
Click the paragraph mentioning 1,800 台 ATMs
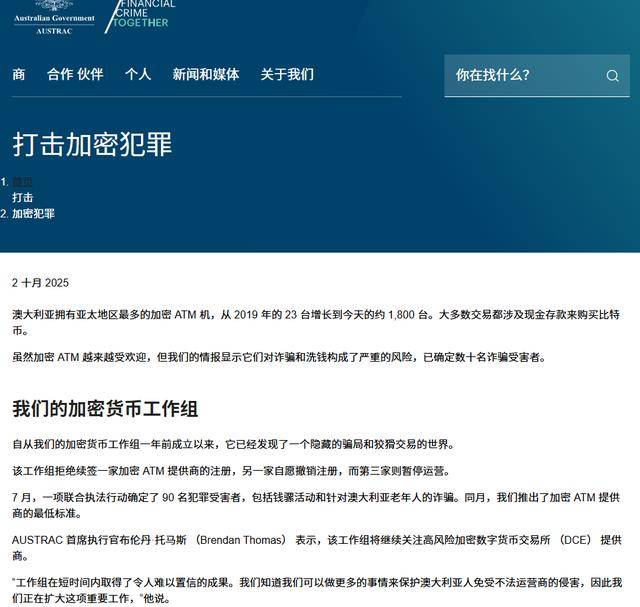click(315, 322)
